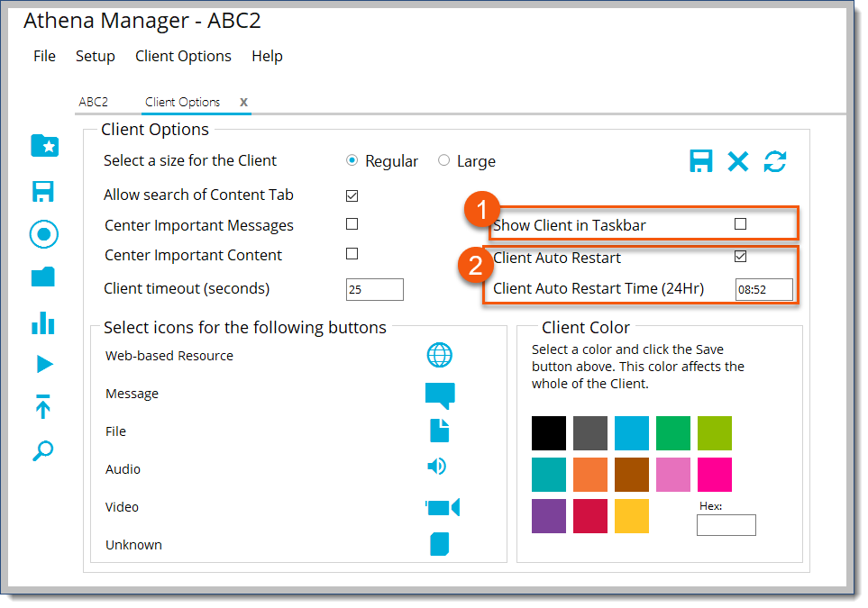Click the save disk icon in the sidebar
This screenshot has width=868, height=608.
coord(43,192)
